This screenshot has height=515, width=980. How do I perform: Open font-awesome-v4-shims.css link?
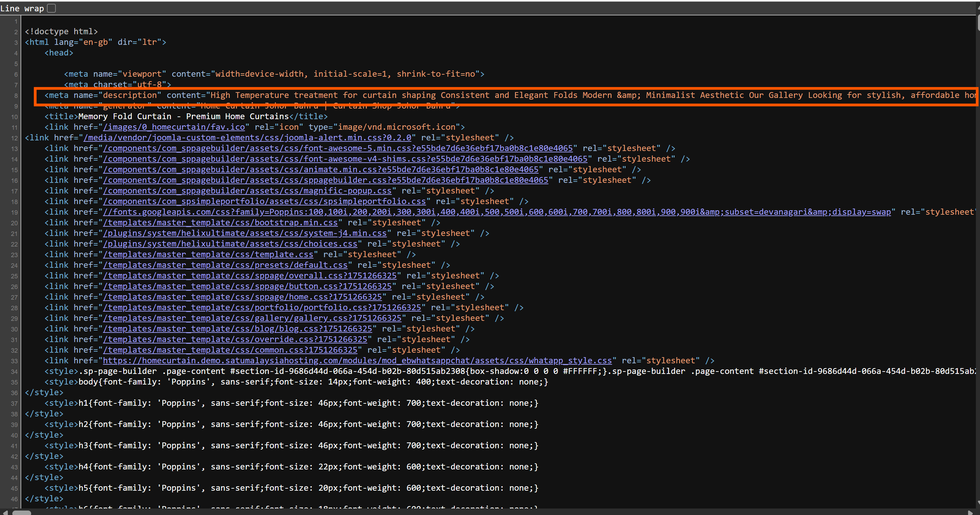[345, 159]
